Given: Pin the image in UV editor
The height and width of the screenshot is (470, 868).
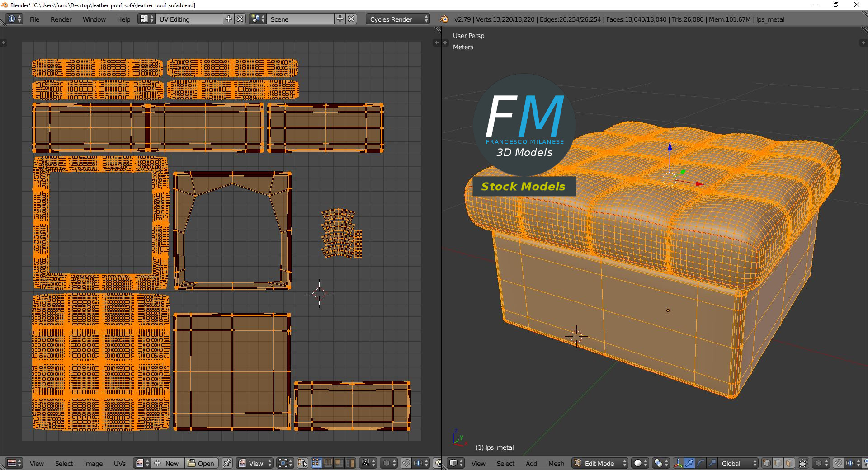Looking at the screenshot, I should [227, 463].
